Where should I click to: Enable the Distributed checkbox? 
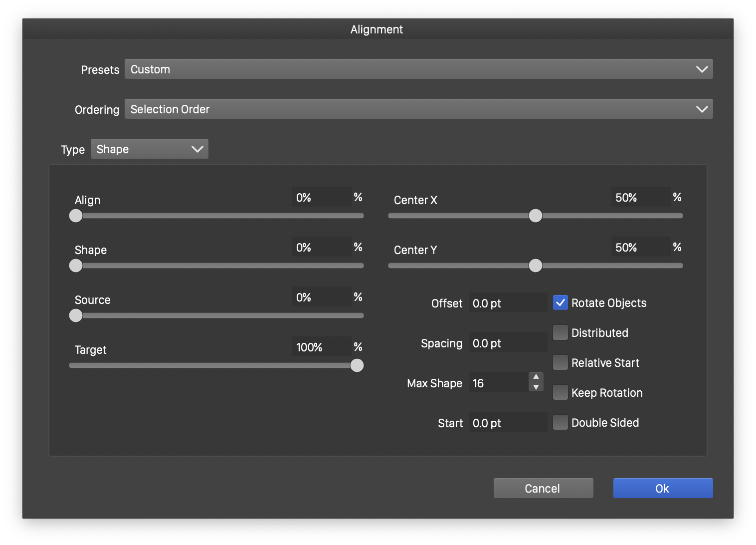click(x=561, y=333)
